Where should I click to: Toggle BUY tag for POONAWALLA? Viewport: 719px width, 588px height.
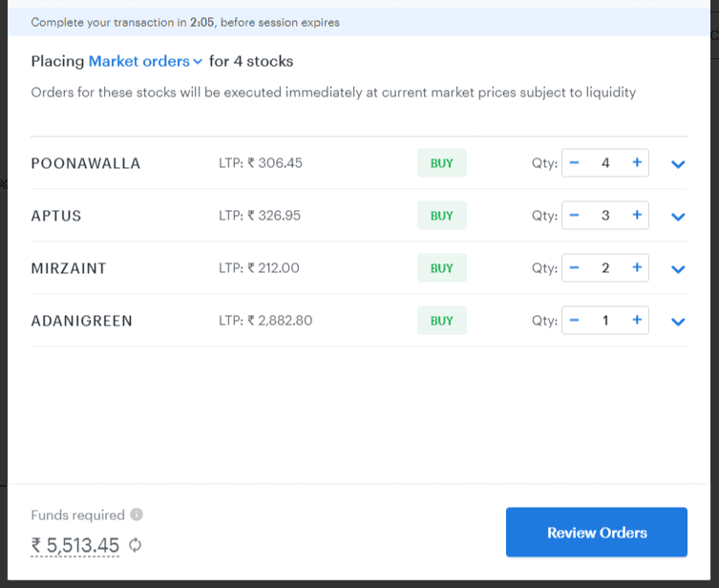pyautogui.click(x=441, y=162)
